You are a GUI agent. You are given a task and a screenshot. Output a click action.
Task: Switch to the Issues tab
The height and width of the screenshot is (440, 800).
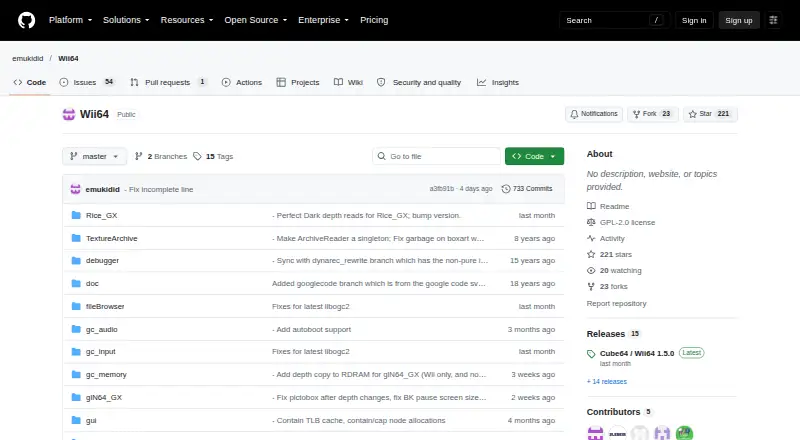(x=87, y=82)
